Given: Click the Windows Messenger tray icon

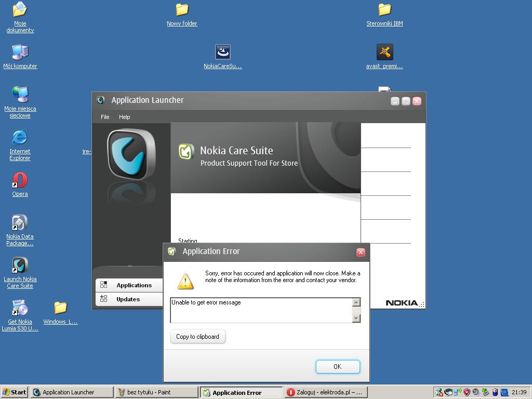Looking at the screenshot, I should tap(440, 392).
